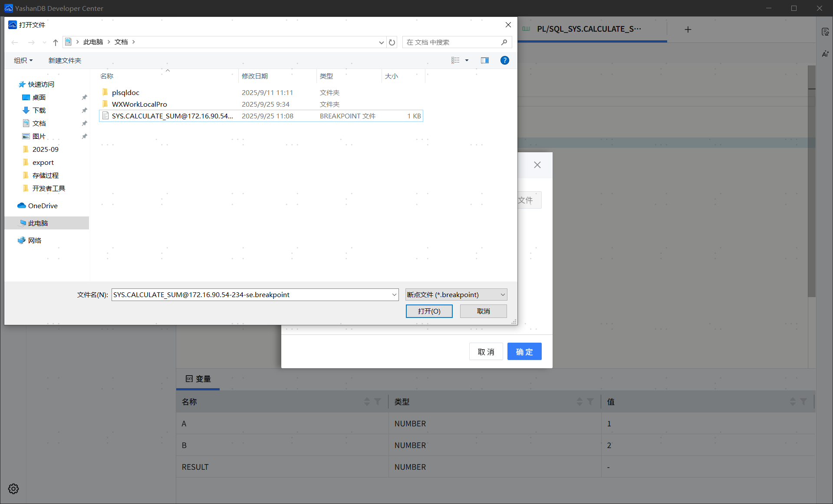Select the SYS.CALCULATE_SUM breakpoint file

click(x=172, y=116)
